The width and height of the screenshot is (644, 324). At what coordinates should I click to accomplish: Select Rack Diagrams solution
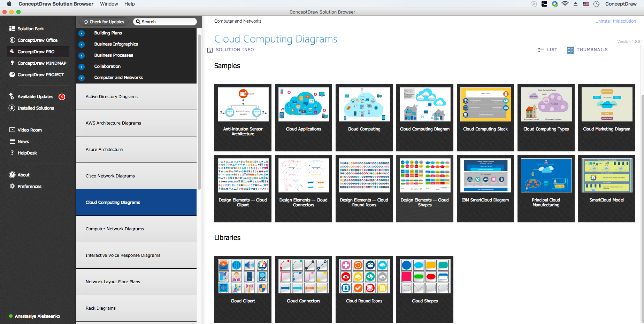pyautogui.click(x=136, y=308)
